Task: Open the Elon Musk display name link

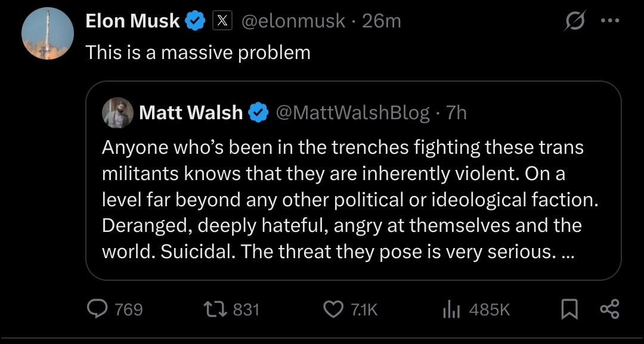Action: 132,21
